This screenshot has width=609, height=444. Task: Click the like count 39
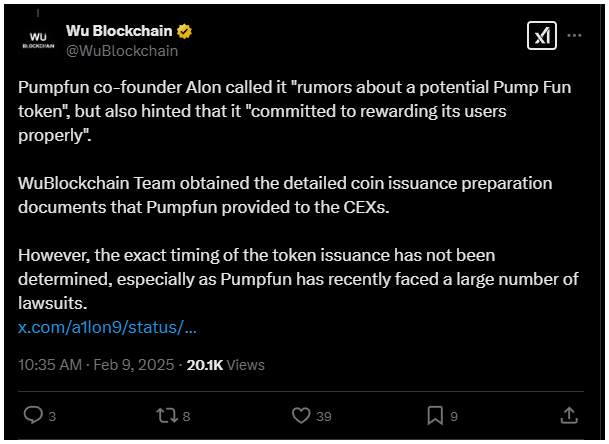[324, 416]
